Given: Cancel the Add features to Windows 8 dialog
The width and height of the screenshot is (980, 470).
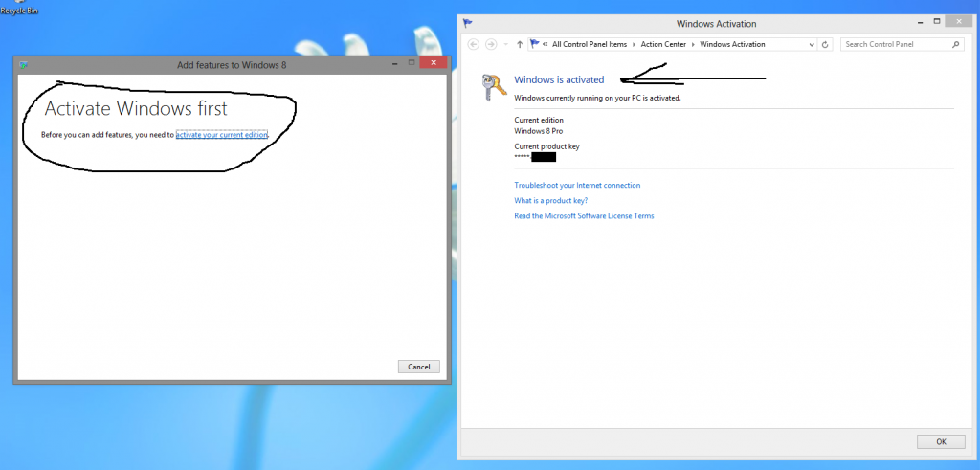Looking at the screenshot, I should pos(419,367).
